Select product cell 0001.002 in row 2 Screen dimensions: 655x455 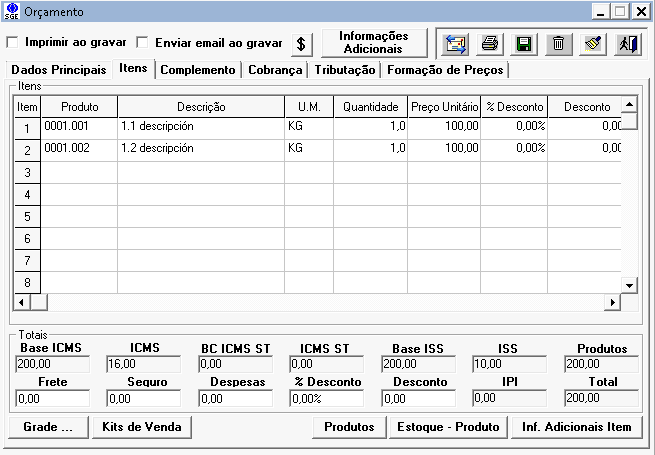(x=79, y=148)
